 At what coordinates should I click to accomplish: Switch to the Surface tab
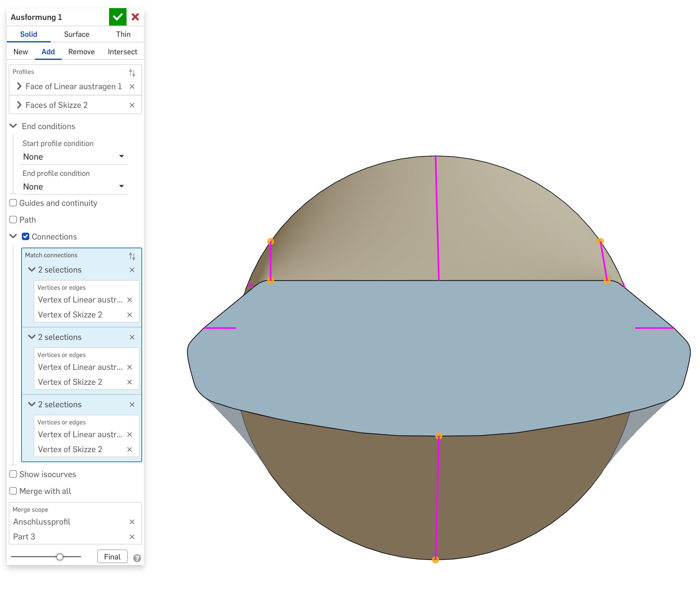click(76, 34)
